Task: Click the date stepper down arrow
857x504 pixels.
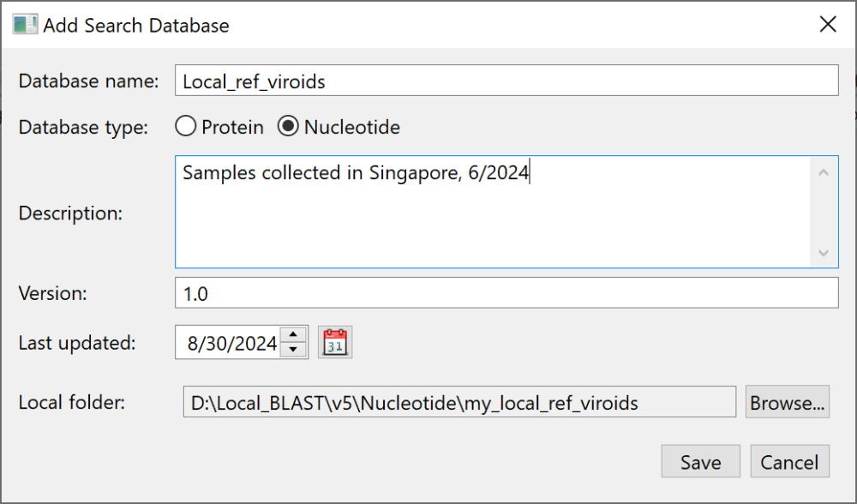Action: tap(292, 348)
